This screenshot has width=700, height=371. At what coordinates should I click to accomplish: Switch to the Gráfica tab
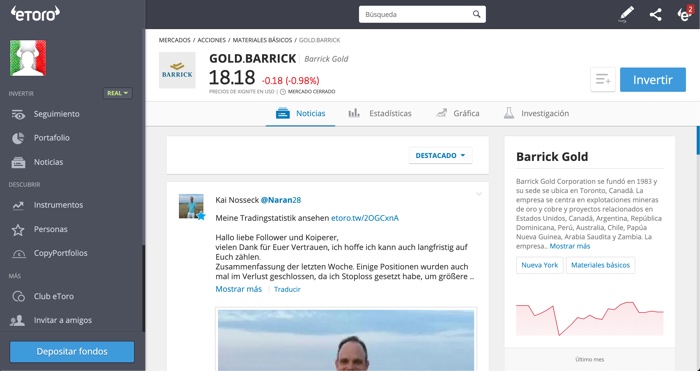tap(458, 113)
